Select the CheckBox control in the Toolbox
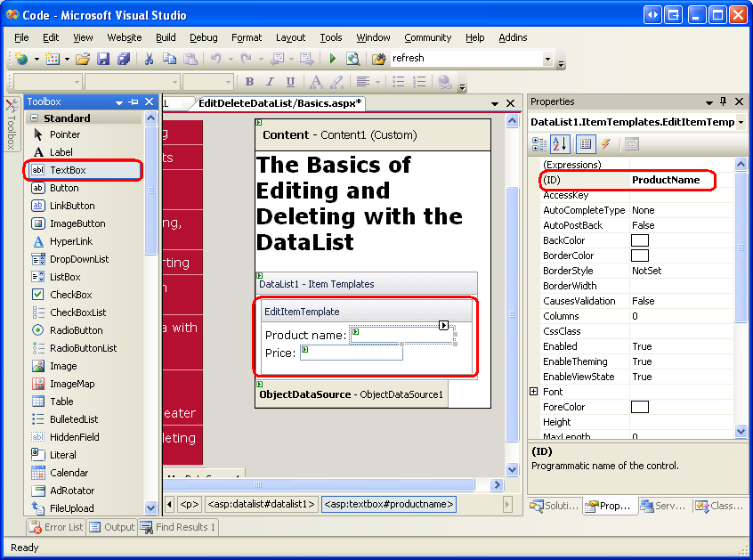Viewport: 753px width, 560px height. pos(70,295)
